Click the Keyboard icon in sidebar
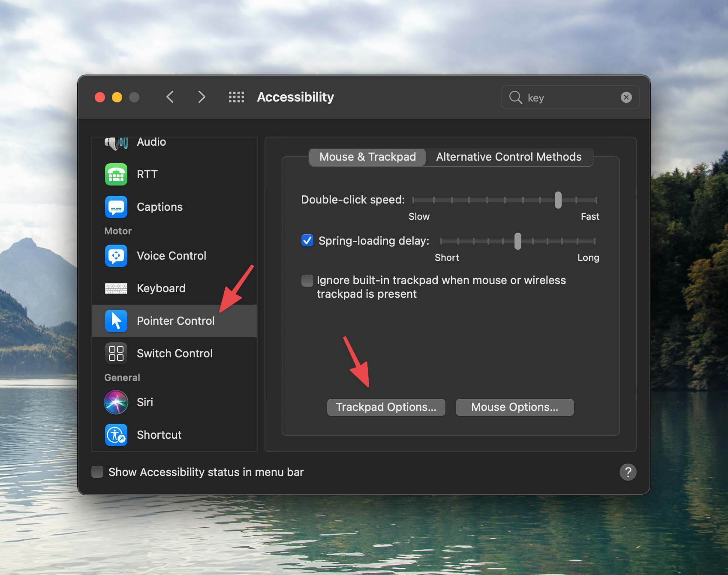 [x=116, y=288]
